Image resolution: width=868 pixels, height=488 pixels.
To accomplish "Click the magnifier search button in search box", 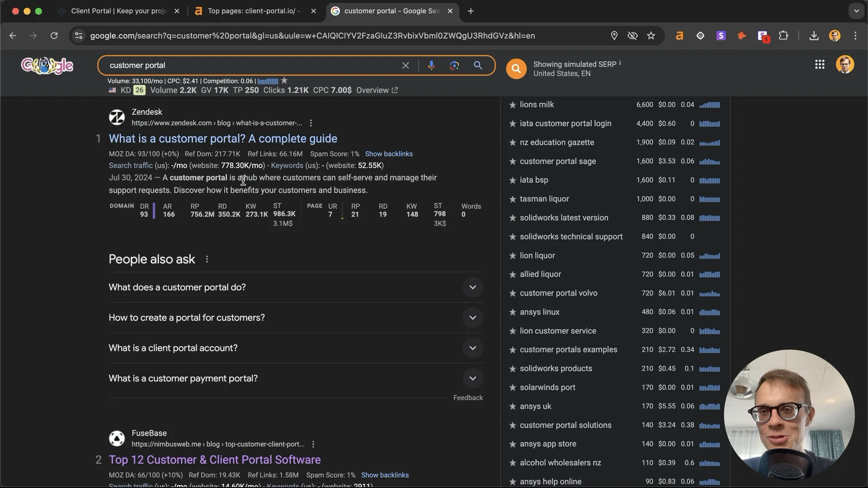I will (x=478, y=66).
